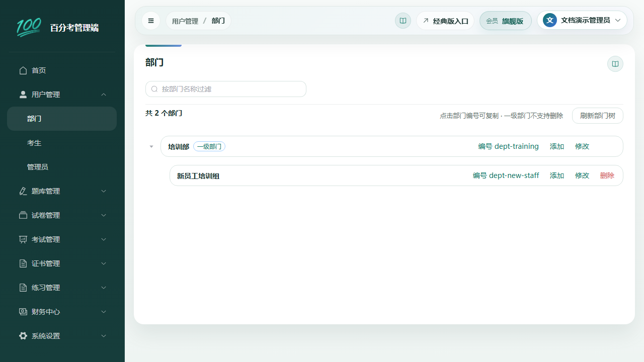Click the 部门 breadcrumb item
Viewport: 644px width, 362px height.
click(x=218, y=21)
